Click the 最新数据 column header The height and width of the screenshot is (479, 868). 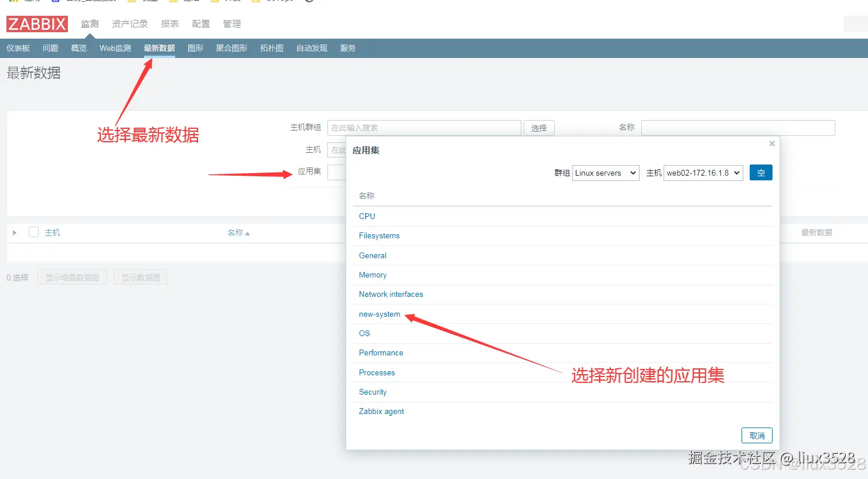[x=816, y=232]
